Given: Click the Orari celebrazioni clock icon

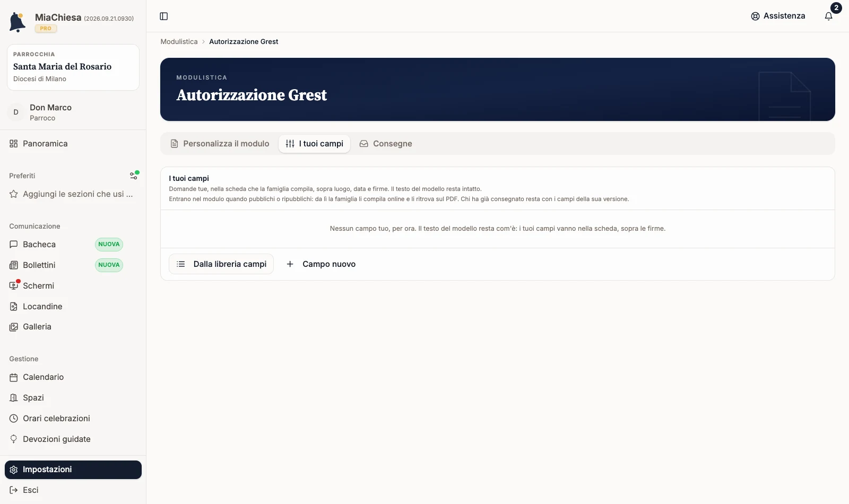Looking at the screenshot, I should point(14,419).
